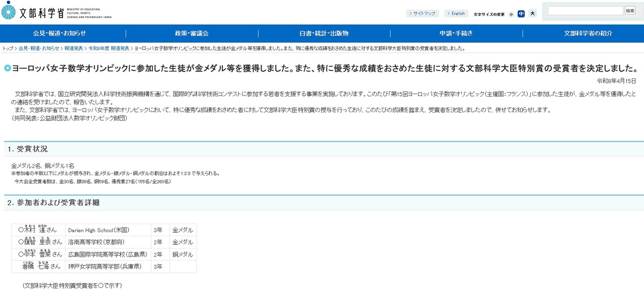Select the 小 font size option
Screen dimensions: 644x295
point(511,14)
